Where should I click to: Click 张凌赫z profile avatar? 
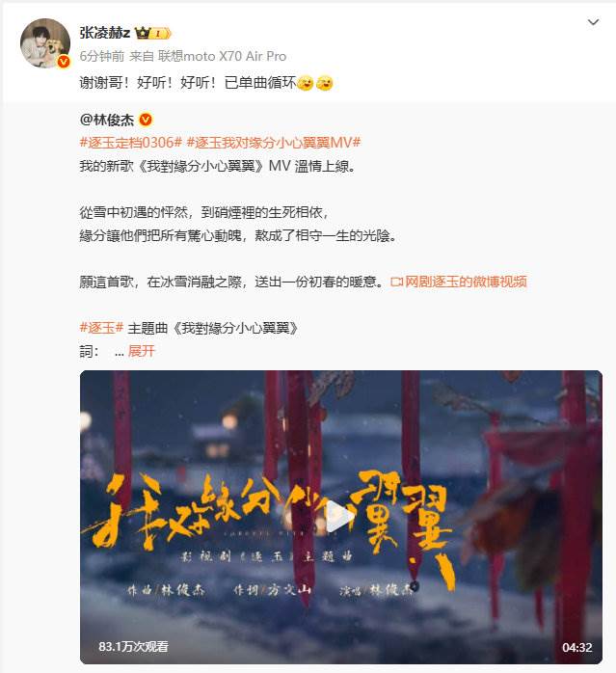coord(45,43)
